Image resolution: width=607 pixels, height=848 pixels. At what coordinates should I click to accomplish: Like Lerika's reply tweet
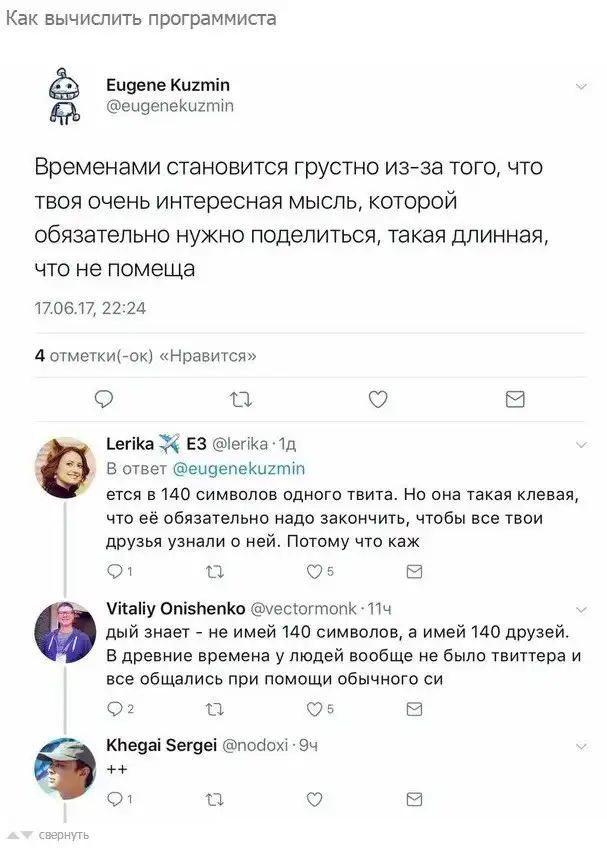pos(313,571)
